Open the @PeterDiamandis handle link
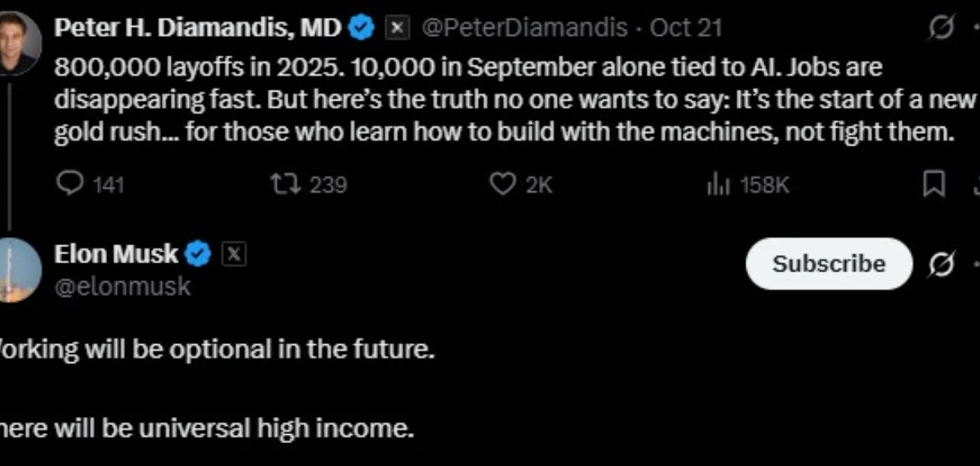 coord(524,29)
